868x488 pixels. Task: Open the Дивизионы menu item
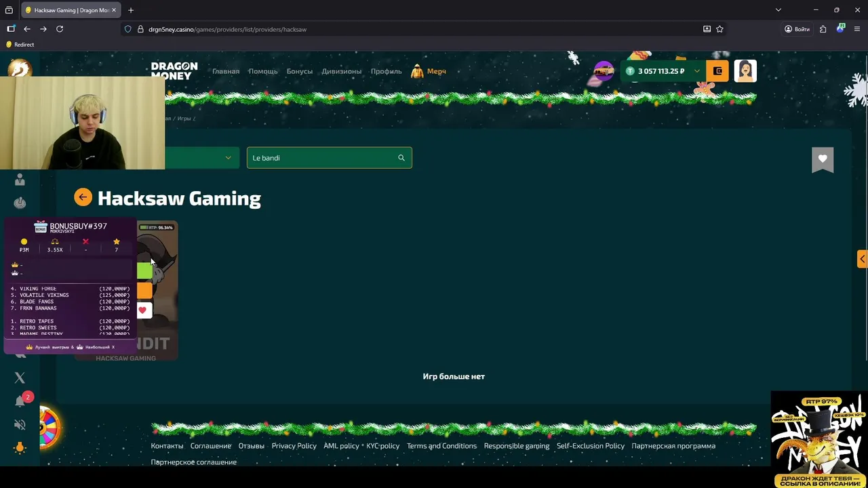click(x=342, y=71)
